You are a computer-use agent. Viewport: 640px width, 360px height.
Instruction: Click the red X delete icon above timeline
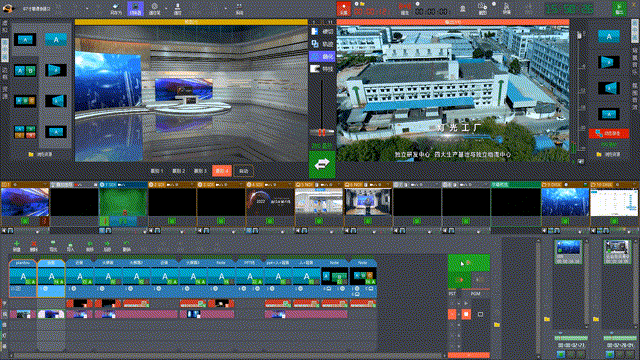coord(34,246)
